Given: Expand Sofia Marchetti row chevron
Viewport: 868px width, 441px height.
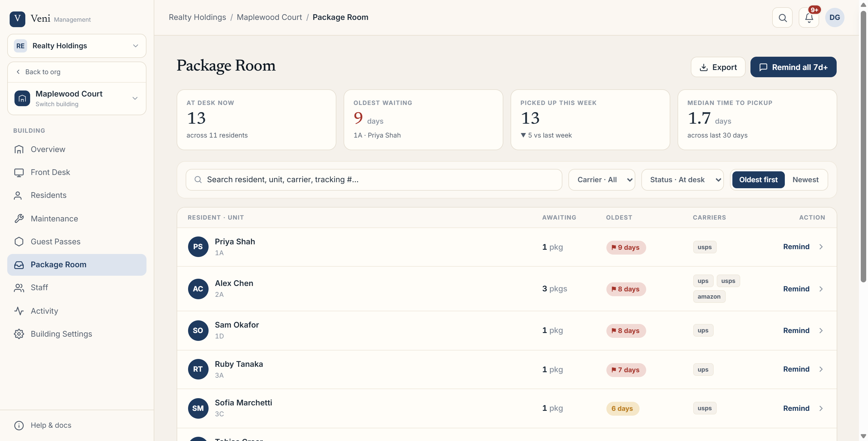Looking at the screenshot, I should click(821, 408).
